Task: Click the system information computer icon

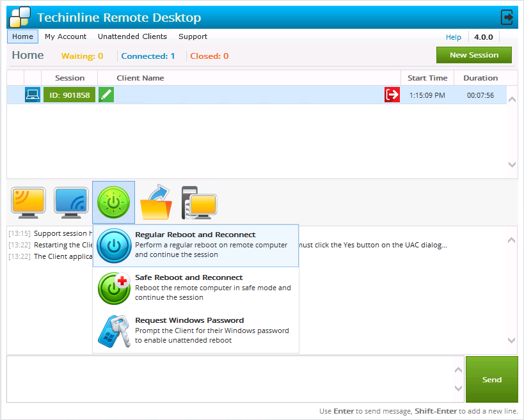Action: (198, 202)
